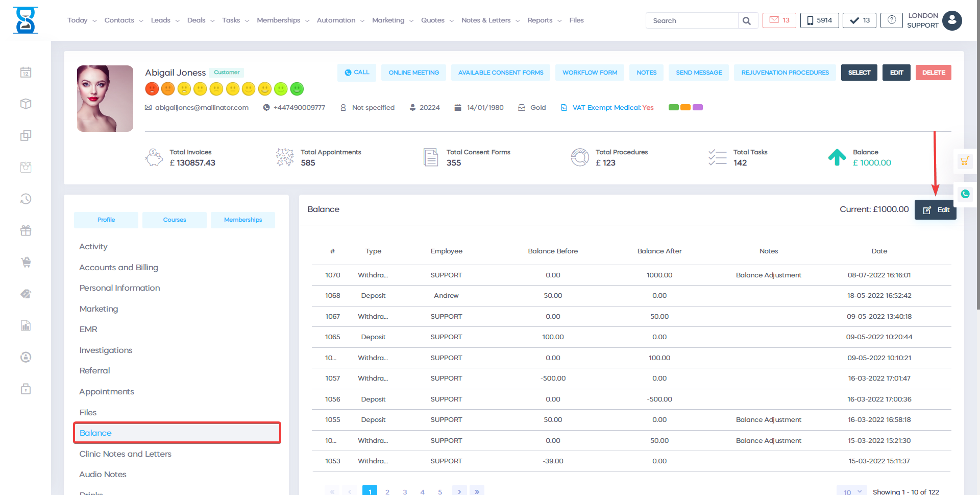Click the gift box sidebar icon

26,231
